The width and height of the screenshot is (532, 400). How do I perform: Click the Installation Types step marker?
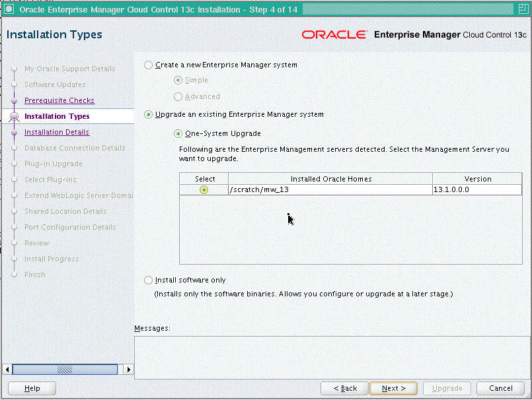point(15,116)
